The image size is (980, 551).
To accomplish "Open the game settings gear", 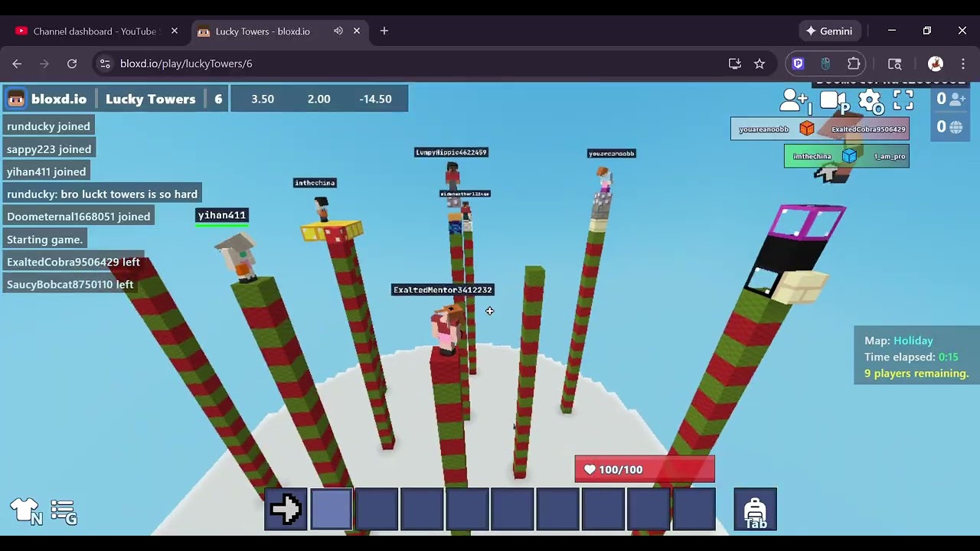I will [870, 100].
